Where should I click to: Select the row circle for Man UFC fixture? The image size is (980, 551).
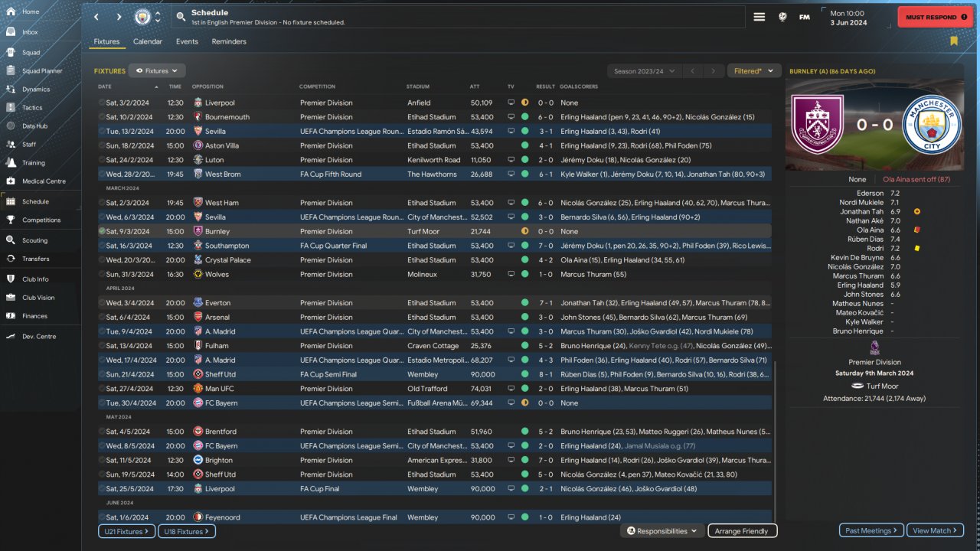102,389
